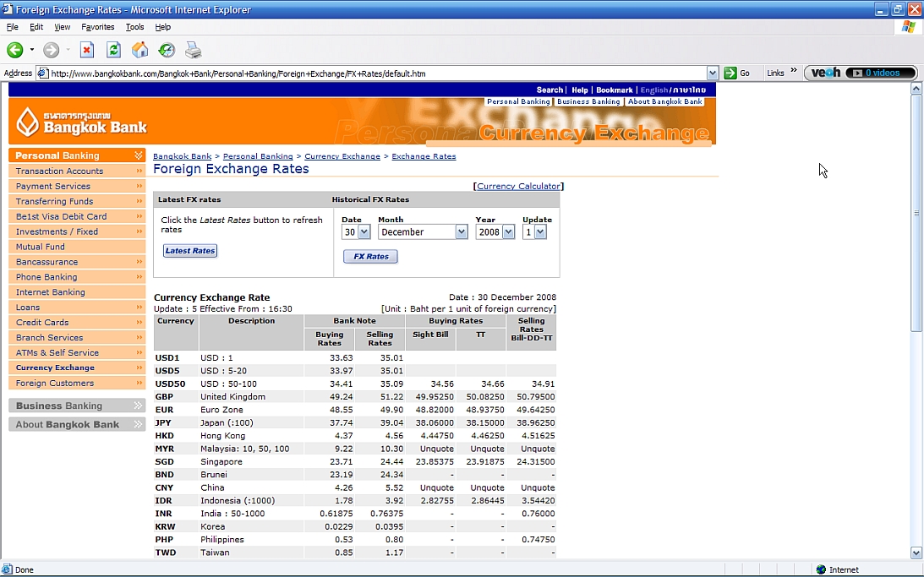Click the Back navigation arrow

click(14, 50)
